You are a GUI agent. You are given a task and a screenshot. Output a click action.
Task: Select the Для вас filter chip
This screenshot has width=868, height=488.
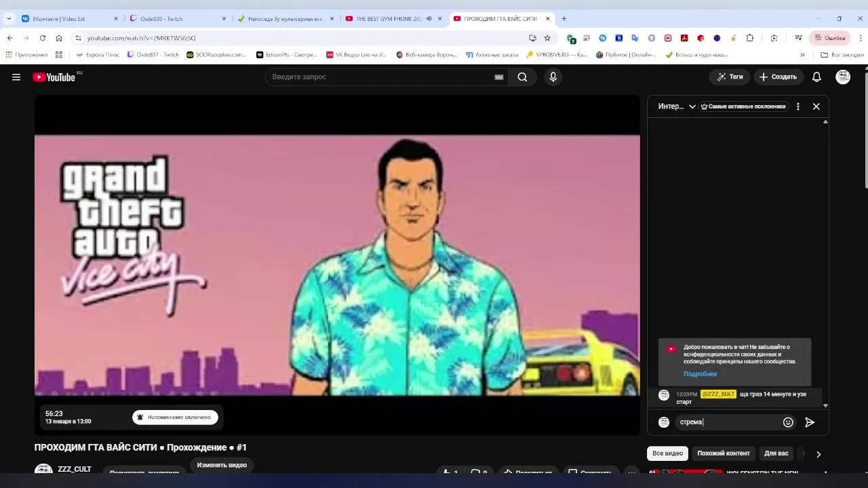click(x=776, y=453)
